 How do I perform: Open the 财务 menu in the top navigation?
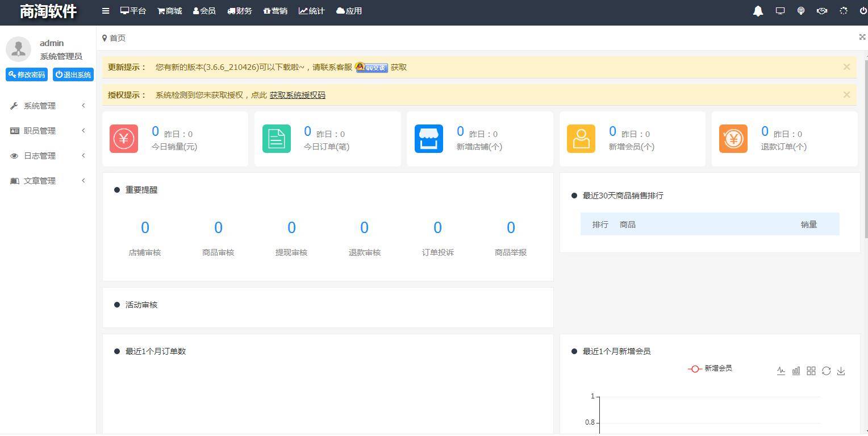coord(240,10)
